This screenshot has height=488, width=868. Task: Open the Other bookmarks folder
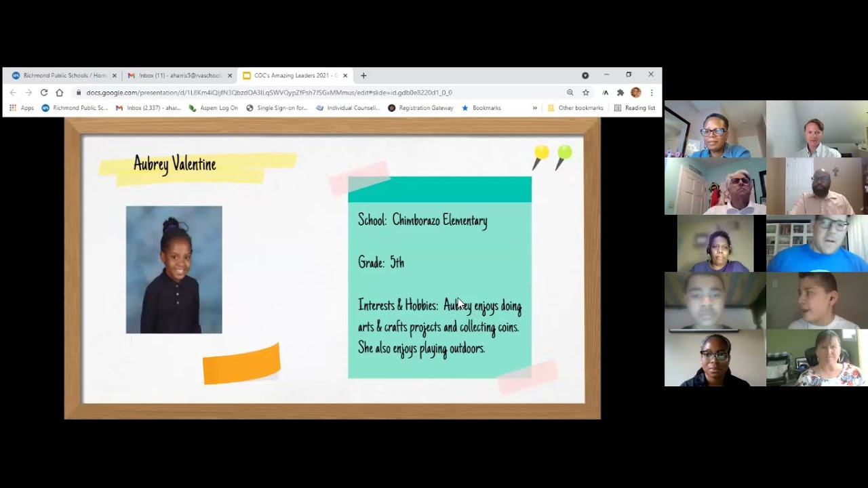pyautogui.click(x=575, y=108)
